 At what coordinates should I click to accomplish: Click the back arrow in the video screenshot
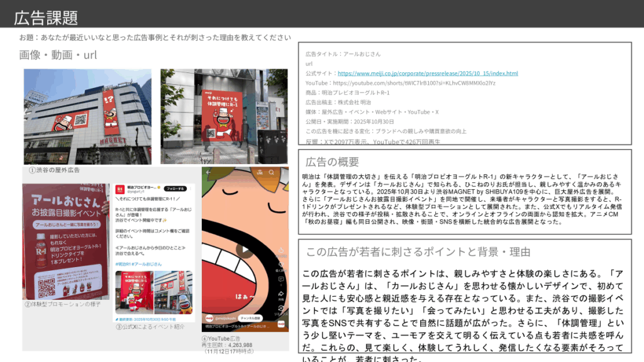point(209,172)
